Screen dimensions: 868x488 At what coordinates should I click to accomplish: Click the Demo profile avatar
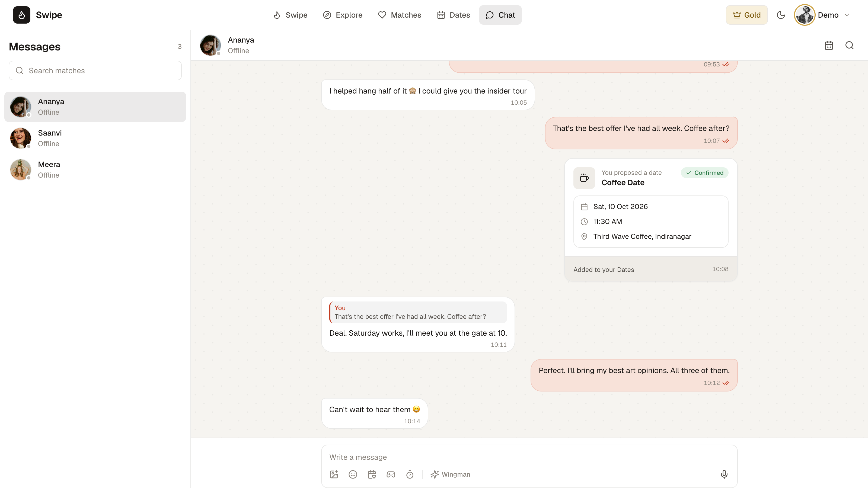804,15
